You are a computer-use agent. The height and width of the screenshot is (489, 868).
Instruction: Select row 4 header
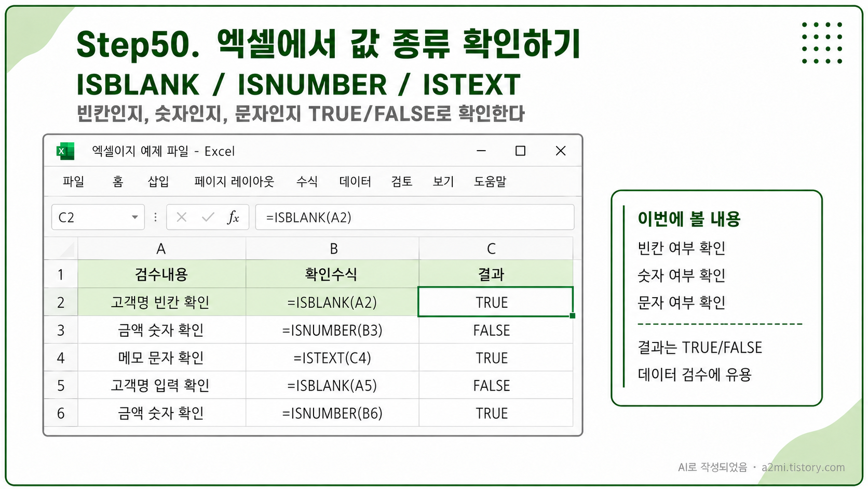(61, 358)
